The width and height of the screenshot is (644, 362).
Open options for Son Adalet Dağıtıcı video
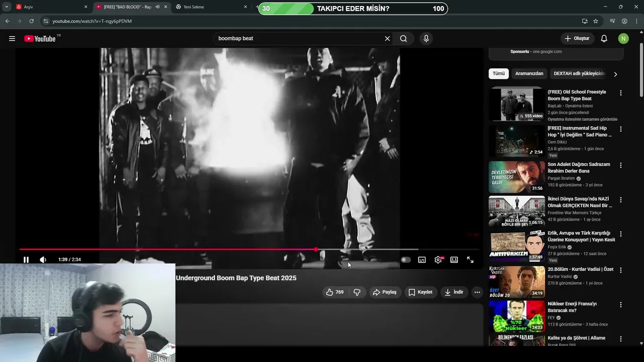pyautogui.click(x=621, y=165)
